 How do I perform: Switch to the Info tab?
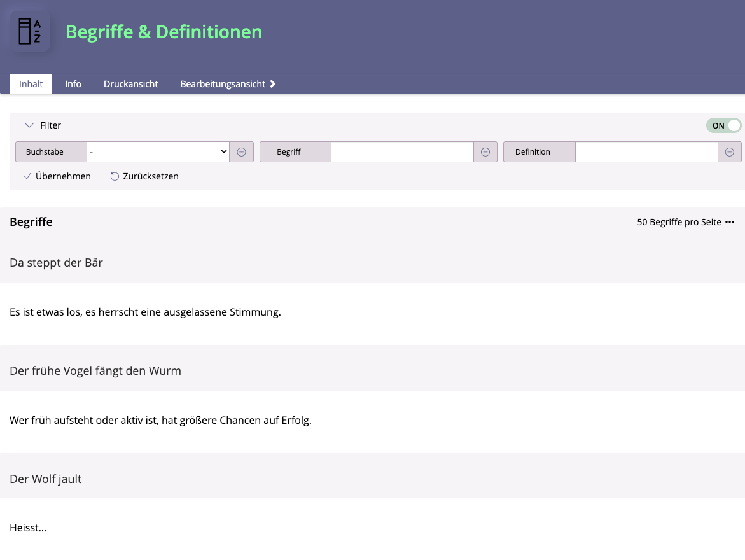(x=73, y=84)
